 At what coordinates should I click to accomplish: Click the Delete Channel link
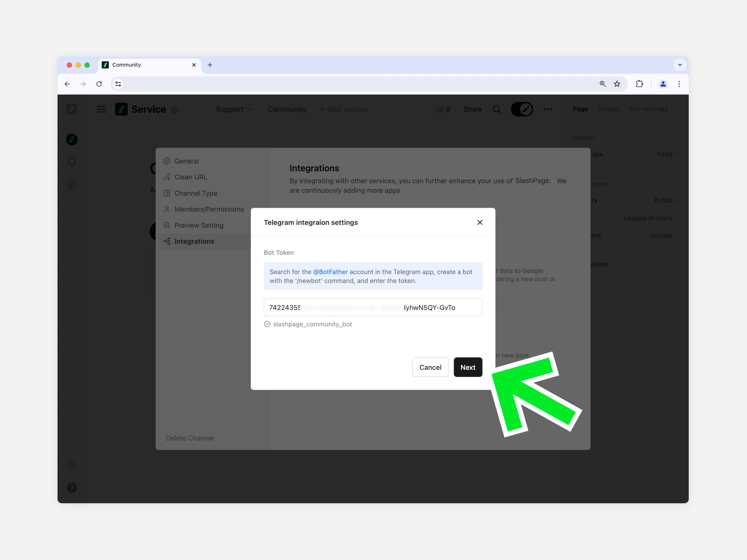click(x=189, y=438)
